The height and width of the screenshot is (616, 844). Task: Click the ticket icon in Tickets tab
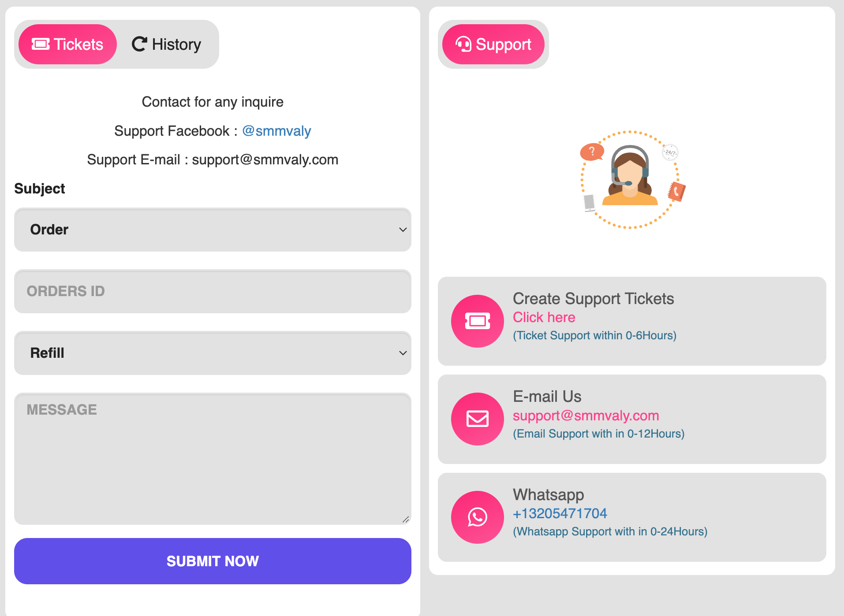point(41,44)
